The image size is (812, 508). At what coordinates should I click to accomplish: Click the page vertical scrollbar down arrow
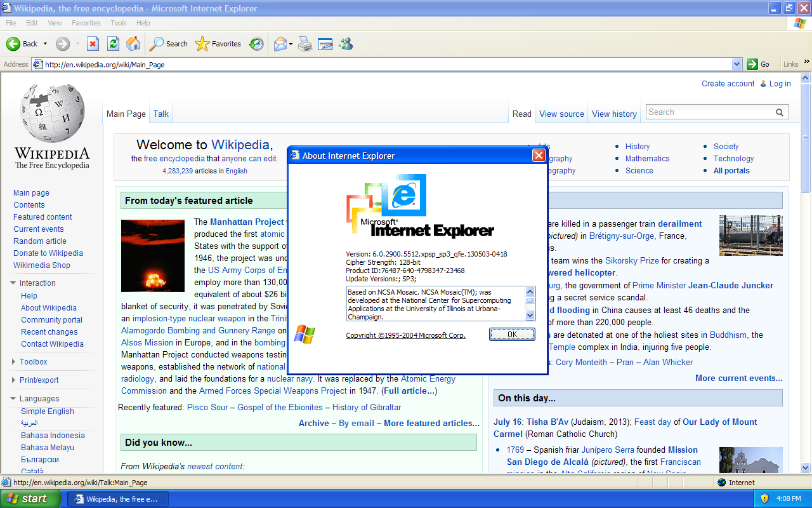click(x=806, y=468)
